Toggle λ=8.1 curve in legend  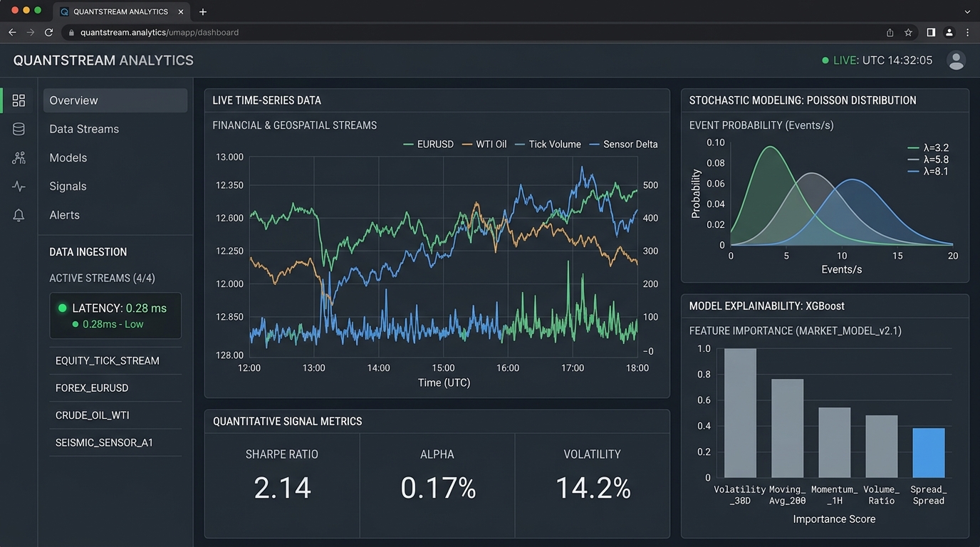[x=928, y=171]
